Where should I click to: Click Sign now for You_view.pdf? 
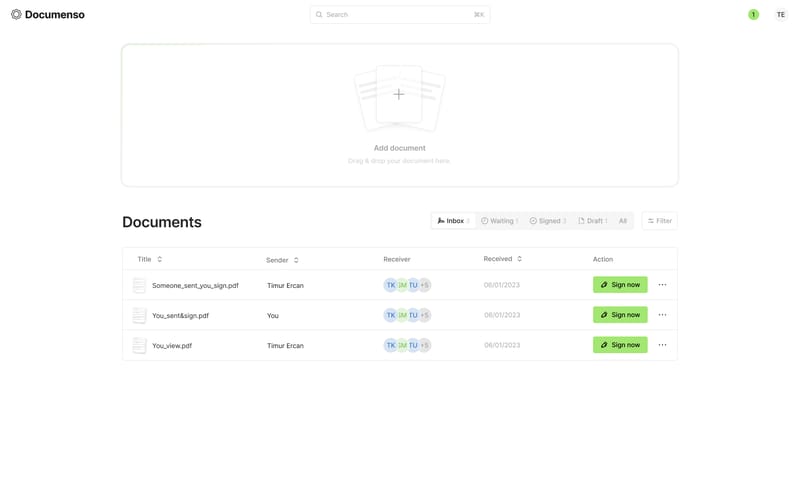(x=620, y=345)
